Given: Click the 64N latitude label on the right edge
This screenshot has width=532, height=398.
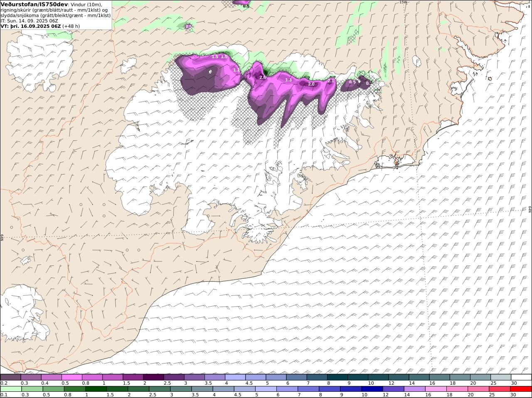Looking at the screenshot, I should click(x=530, y=210).
